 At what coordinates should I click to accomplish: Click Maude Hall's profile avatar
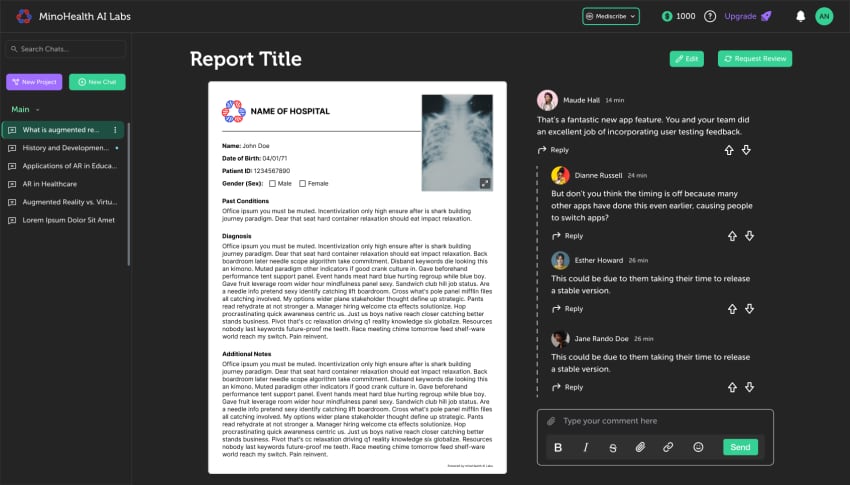(x=547, y=100)
